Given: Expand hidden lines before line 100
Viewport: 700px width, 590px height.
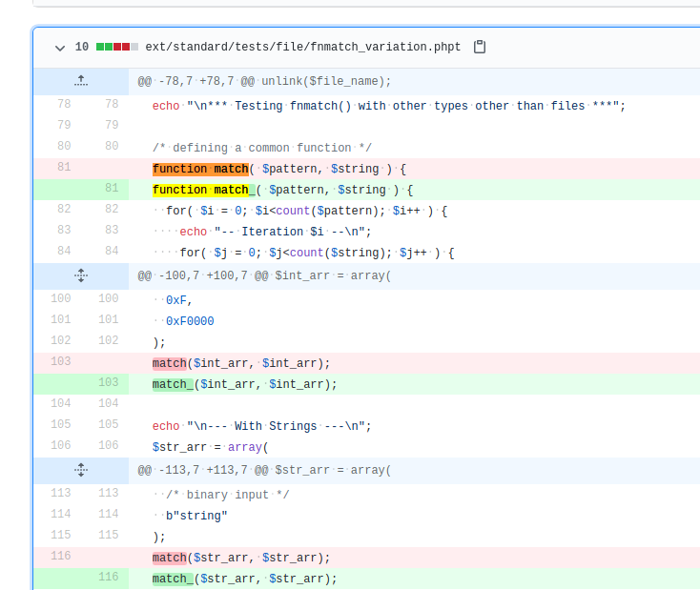Looking at the screenshot, I should point(81,275).
